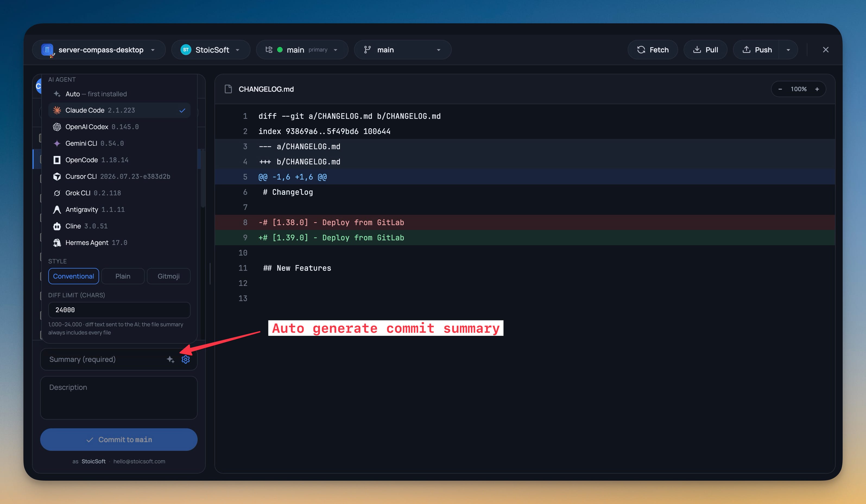
Task: Click the Diff Limit chars field
Action: pos(119,310)
